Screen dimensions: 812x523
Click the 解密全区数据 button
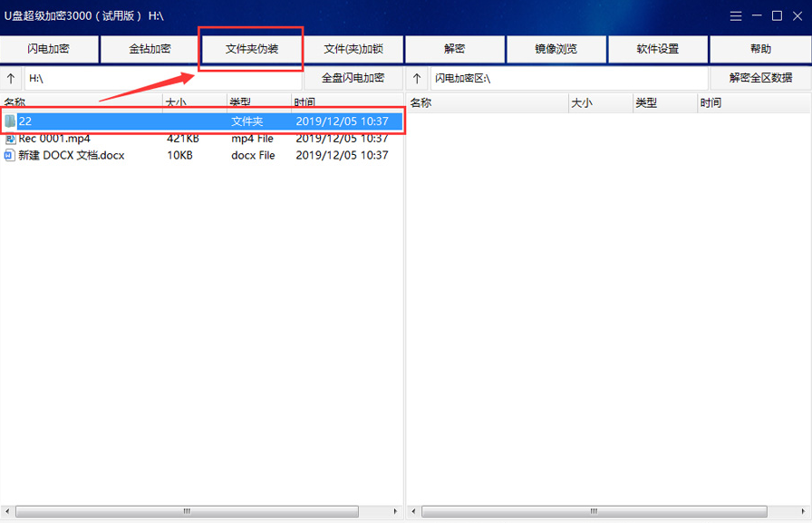pos(760,79)
